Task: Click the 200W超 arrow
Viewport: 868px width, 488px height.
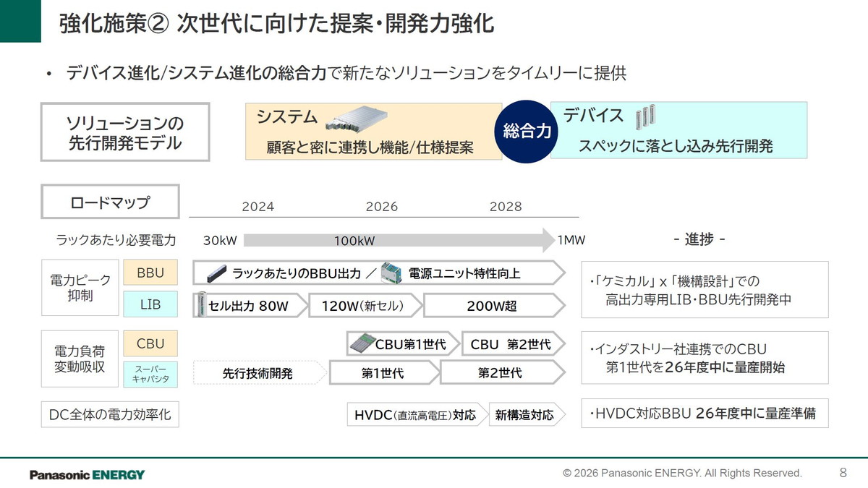Action: click(x=494, y=306)
